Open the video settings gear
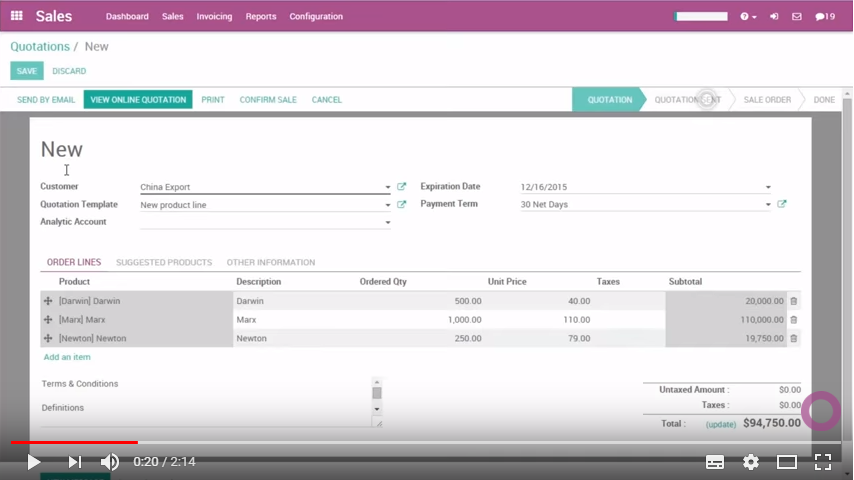This screenshot has width=854, height=480. pyautogui.click(x=751, y=462)
